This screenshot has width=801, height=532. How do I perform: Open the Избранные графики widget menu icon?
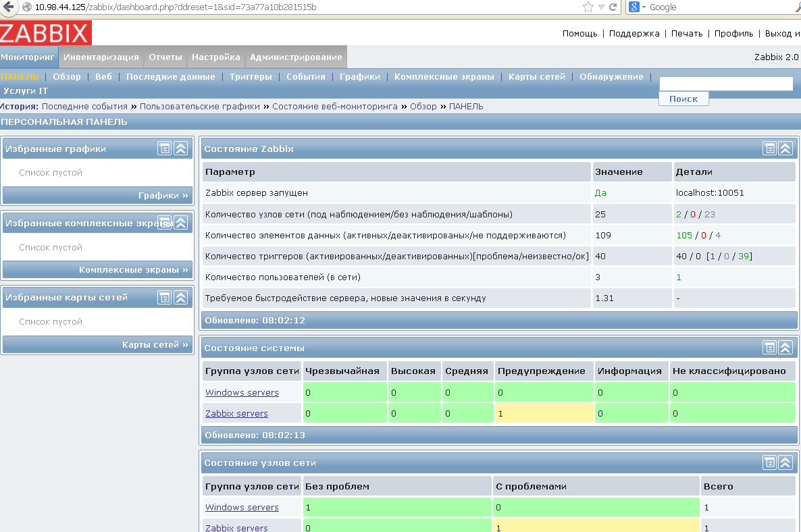click(x=164, y=148)
